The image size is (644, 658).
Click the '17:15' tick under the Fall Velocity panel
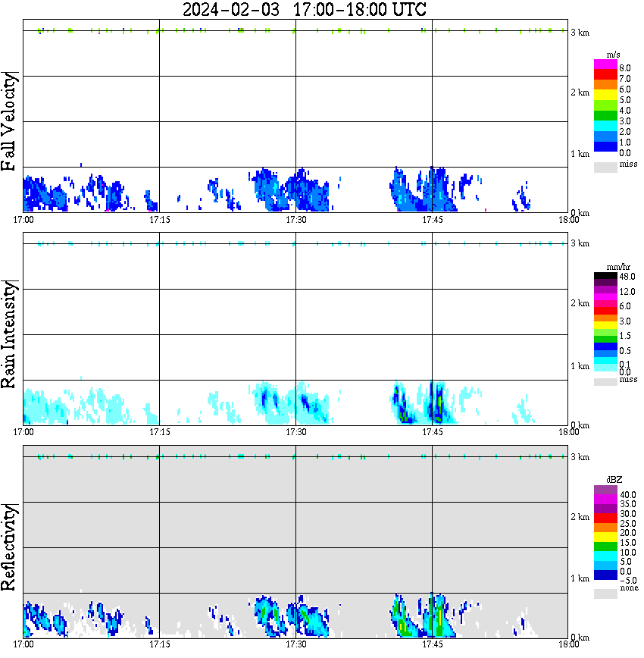(x=159, y=220)
